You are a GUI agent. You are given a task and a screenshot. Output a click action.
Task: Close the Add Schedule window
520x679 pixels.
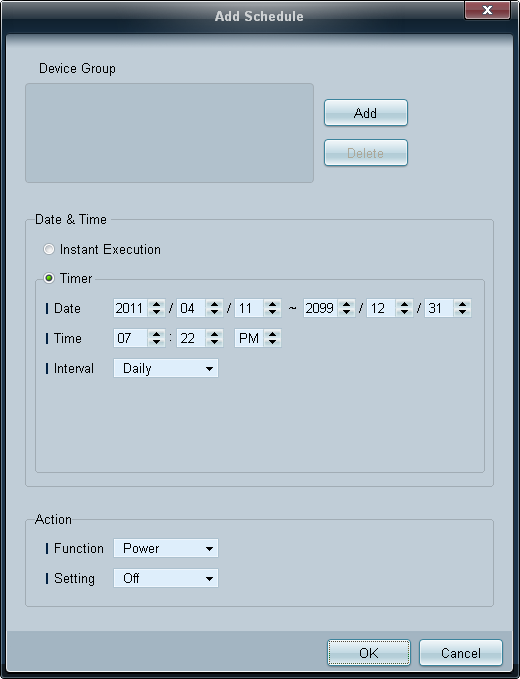click(x=487, y=10)
